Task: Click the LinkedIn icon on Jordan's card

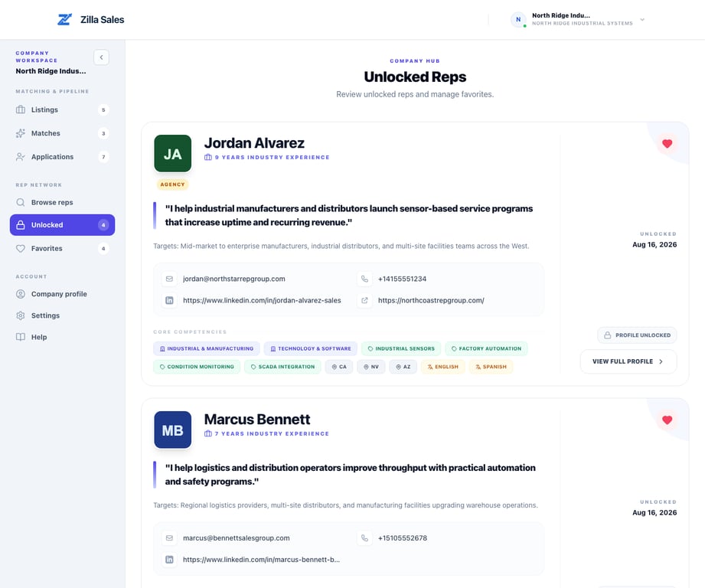Action: [x=169, y=300]
